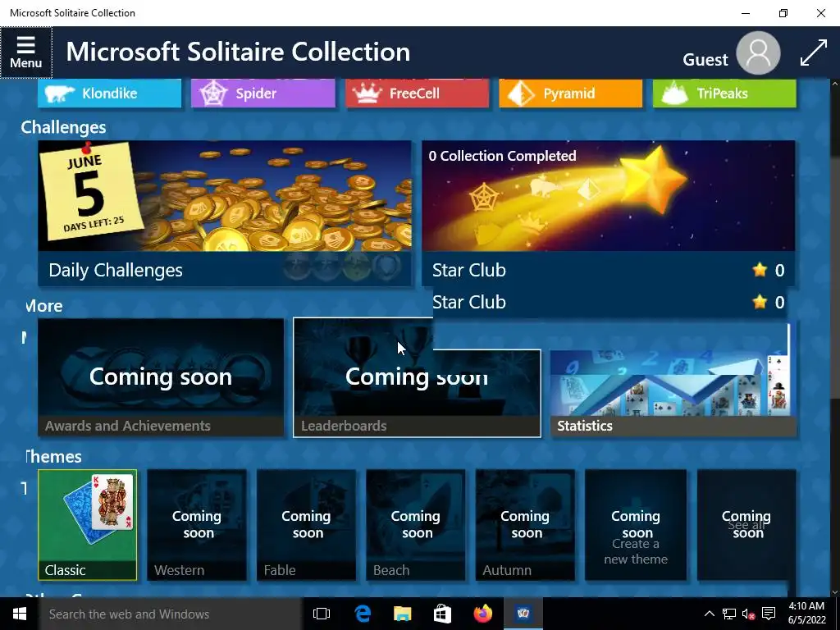Screen dimensions: 840x630
Task: Open the hamburger Menu button
Action: coord(25,52)
